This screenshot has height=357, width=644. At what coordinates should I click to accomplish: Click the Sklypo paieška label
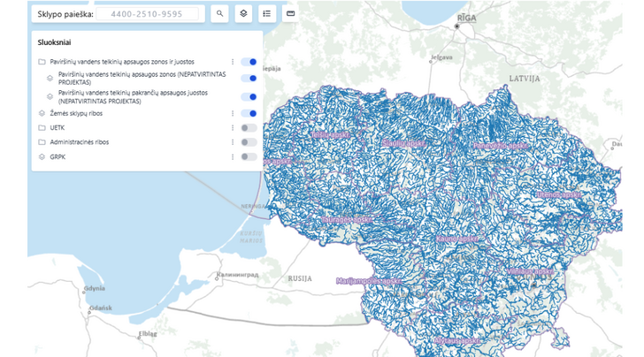(65, 14)
